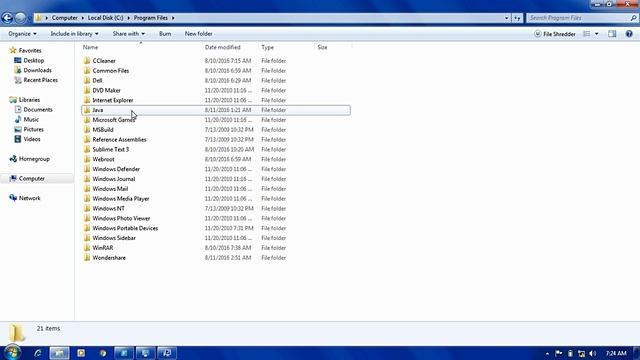Open the volume icon in system tray
The width and height of the screenshot is (640, 360).
tap(593, 353)
